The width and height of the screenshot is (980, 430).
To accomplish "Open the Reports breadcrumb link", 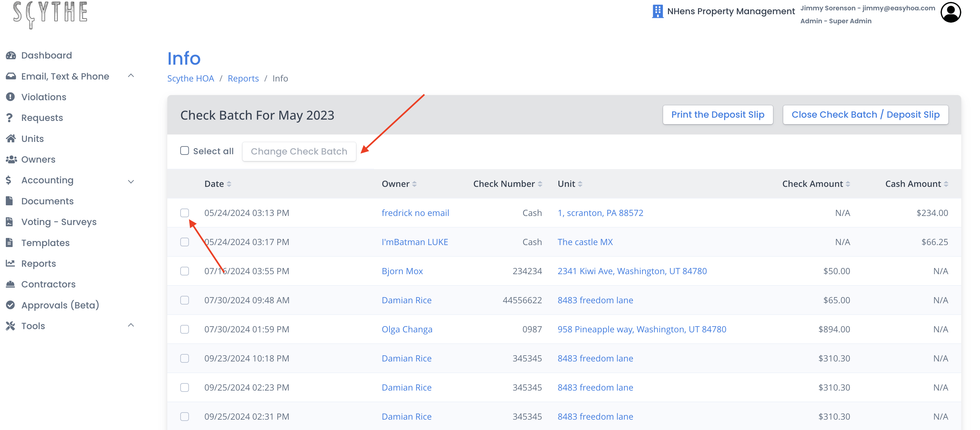I will [243, 79].
